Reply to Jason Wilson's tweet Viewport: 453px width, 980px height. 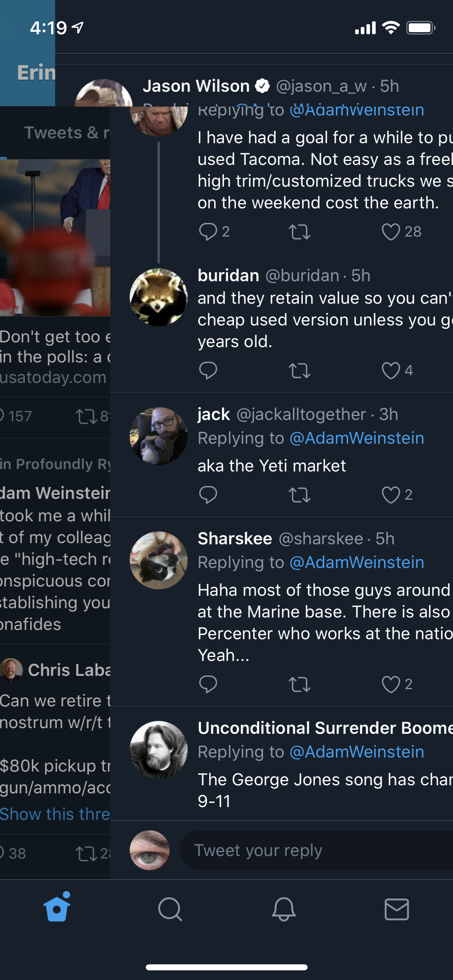pyautogui.click(x=208, y=232)
